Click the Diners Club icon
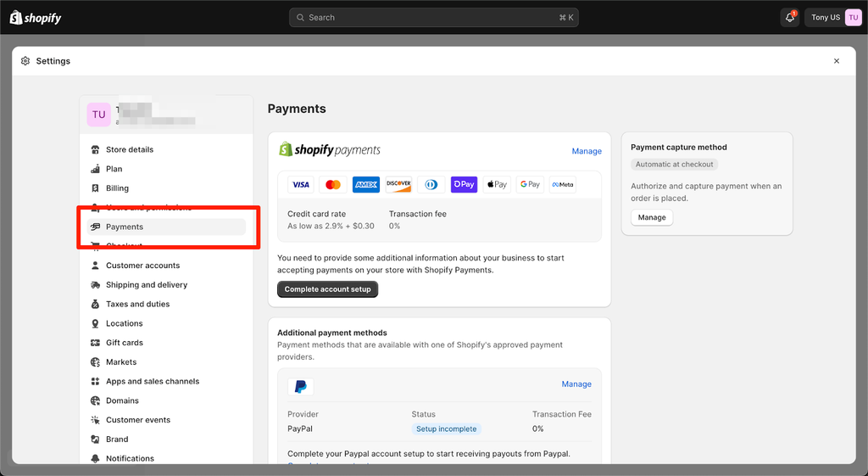 point(431,184)
